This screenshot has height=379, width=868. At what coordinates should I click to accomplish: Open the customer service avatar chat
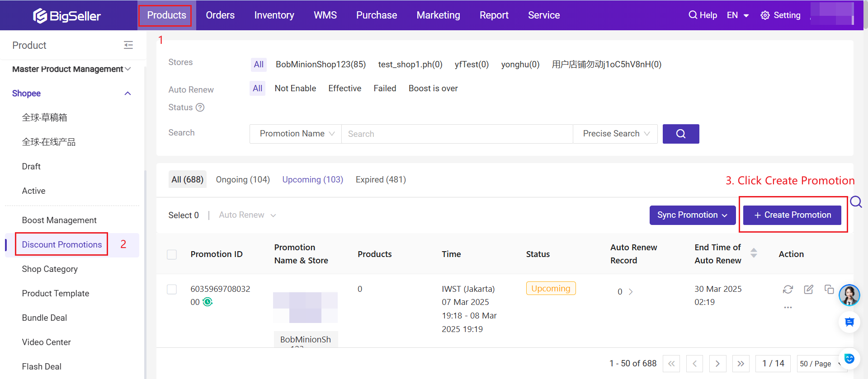tap(849, 295)
